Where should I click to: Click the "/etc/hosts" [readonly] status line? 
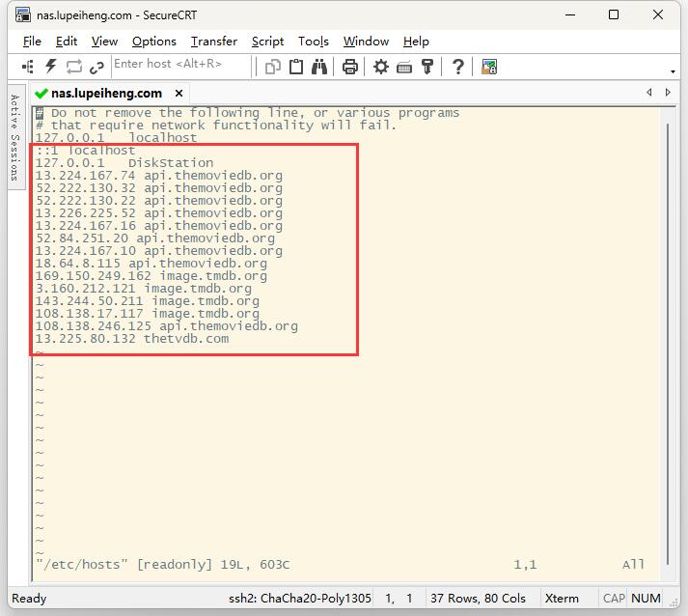[163, 565]
